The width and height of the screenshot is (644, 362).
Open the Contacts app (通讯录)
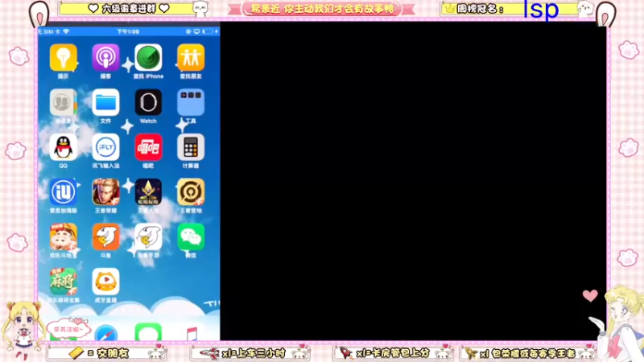63,103
